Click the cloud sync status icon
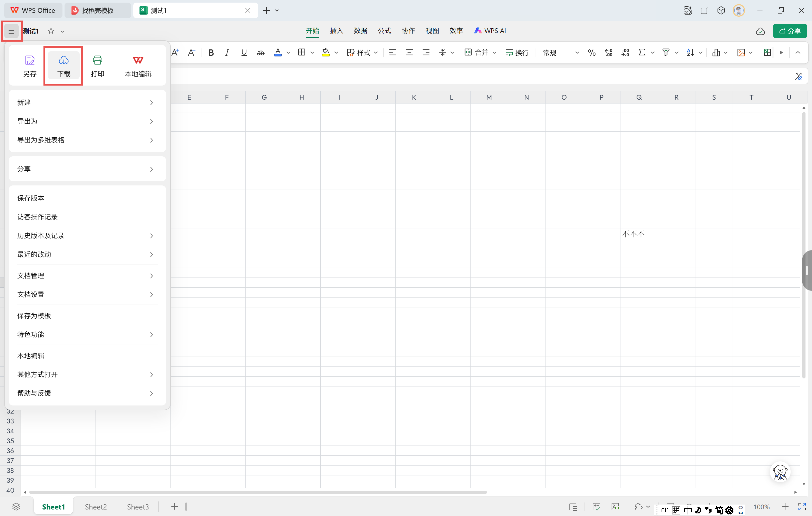Screen dimensions: 812x516 tap(760, 31)
